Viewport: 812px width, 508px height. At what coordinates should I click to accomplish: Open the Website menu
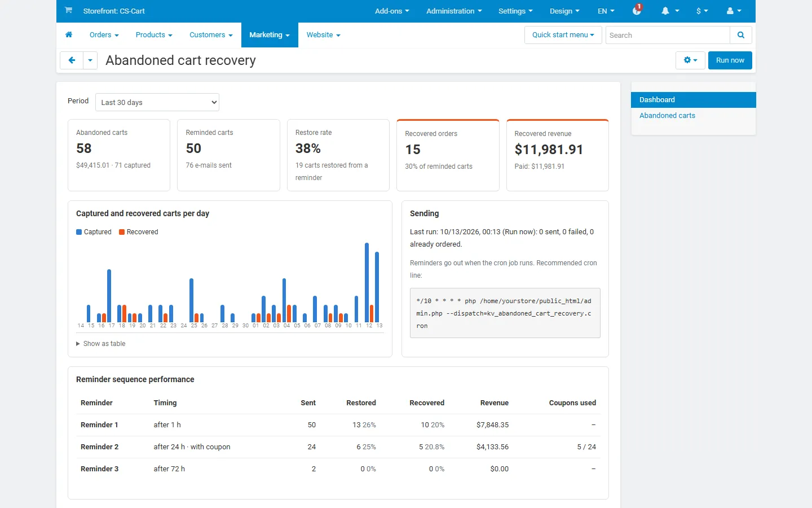pos(323,35)
